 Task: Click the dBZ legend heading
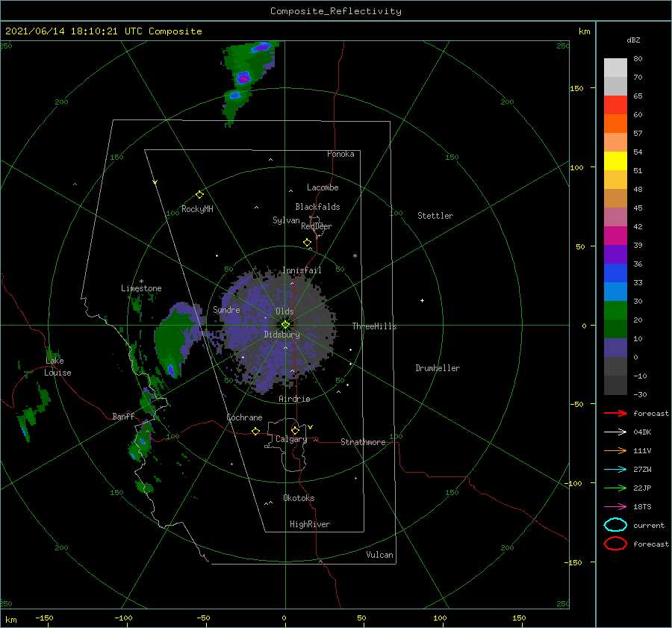[633, 40]
